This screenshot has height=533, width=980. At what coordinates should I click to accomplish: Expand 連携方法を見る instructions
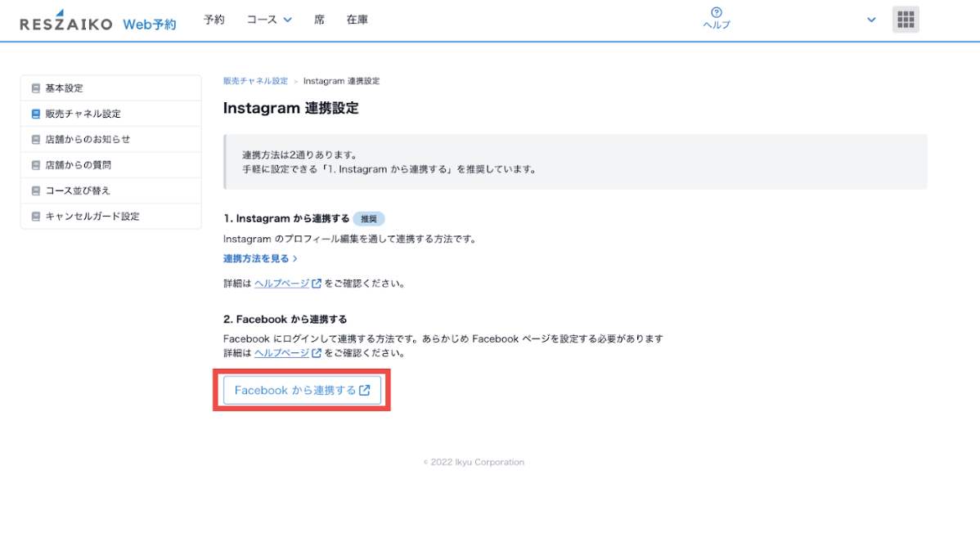[260, 258]
